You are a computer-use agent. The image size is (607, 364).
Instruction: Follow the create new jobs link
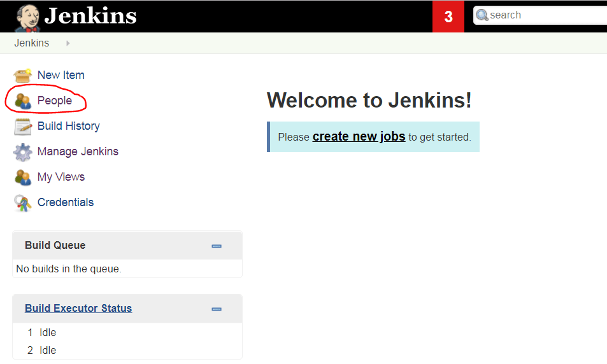pos(359,137)
